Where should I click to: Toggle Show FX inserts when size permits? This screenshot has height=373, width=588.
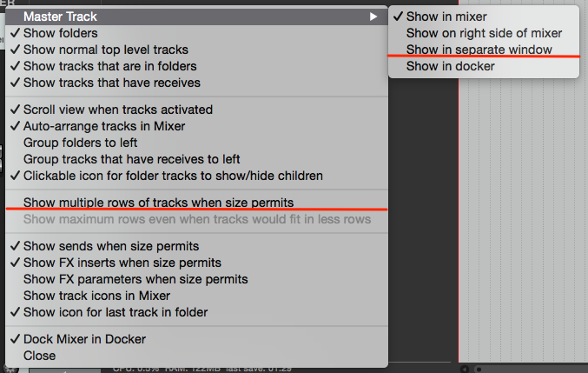point(122,263)
